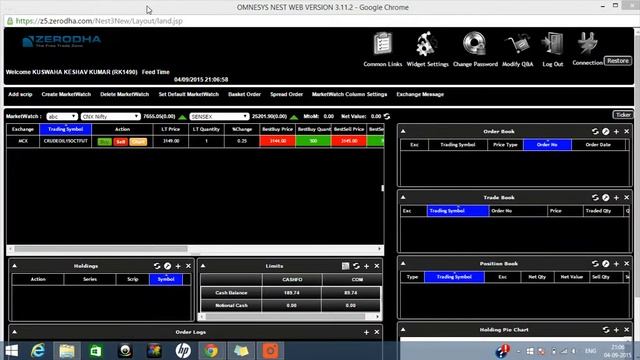Collapse the Holding Pie Chart triangle

point(403,329)
